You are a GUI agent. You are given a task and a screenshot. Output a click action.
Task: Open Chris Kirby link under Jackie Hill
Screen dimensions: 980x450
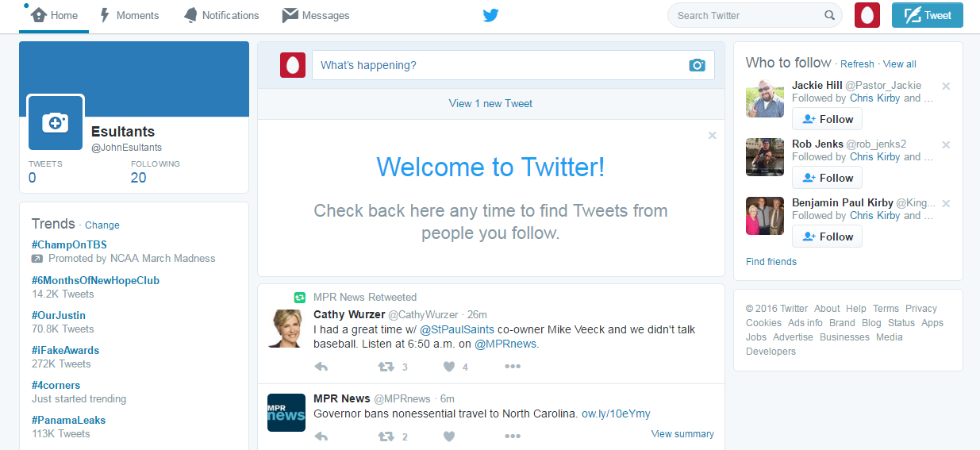pos(875,98)
